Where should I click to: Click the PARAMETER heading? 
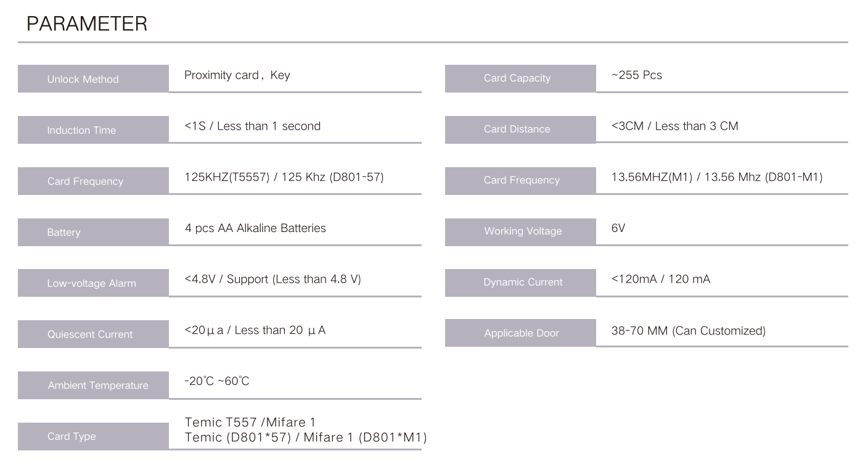tap(87, 24)
